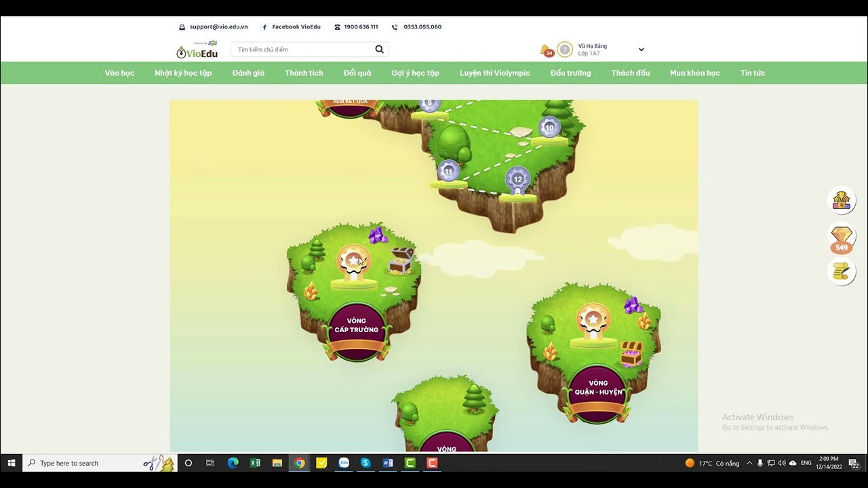Screen dimensions: 868x488
Task: Open 'Gợi ý học tập' menu item
Action: pyautogui.click(x=415, y=73)
